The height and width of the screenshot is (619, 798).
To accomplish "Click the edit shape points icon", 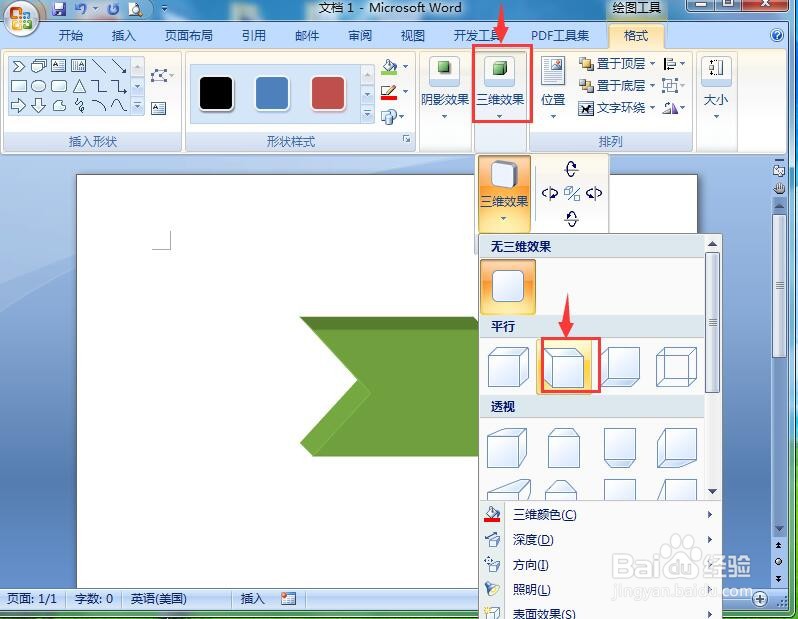I will click(160, 76).
